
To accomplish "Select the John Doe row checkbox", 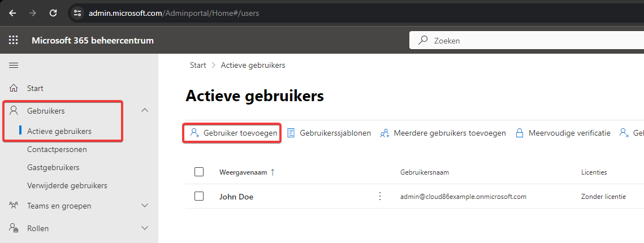I will pyautogui.click(x=199, y=196).
